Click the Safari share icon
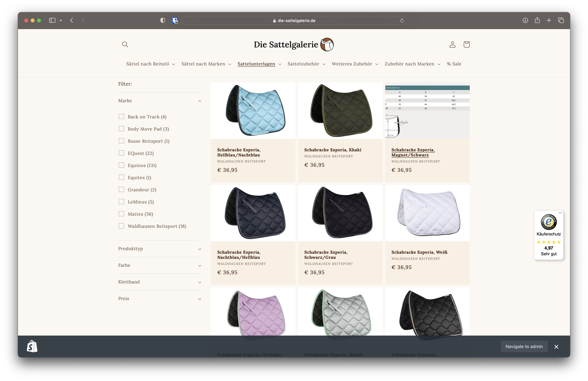Screen dimensions: 588x381 (537, 20)
